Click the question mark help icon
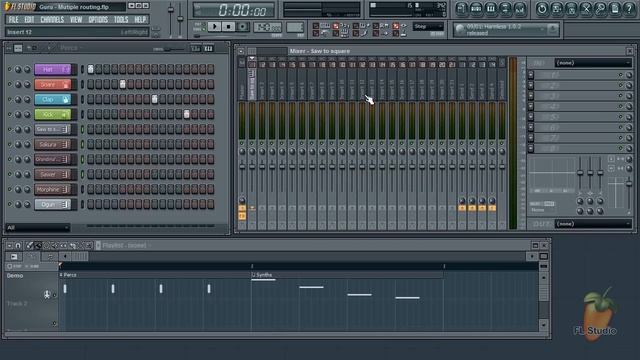The width and height of the screenshot is (640, 360). (629, 9)
